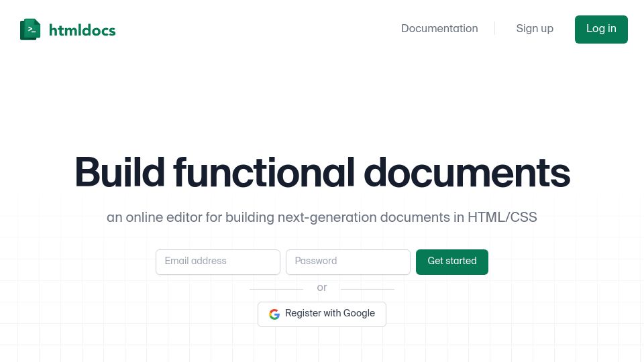Click the Google G logo icon
This screenshot has width=644, height=362.
(x=274, y=314)
